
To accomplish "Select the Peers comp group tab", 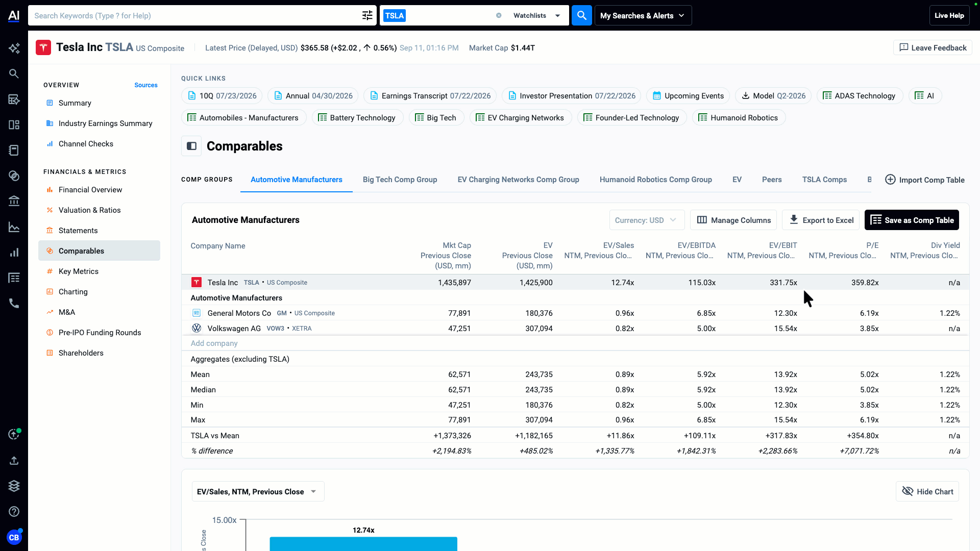I will pyautogui.click(x=772, y=180).
